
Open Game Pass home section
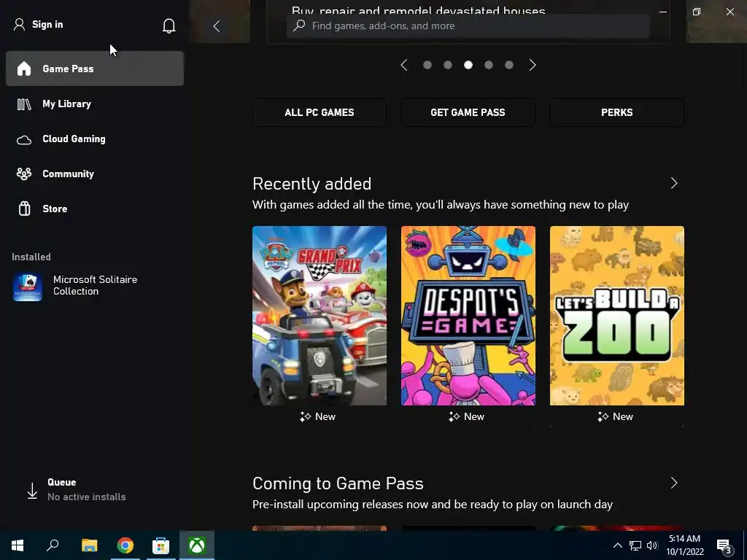tap(95, 69)
